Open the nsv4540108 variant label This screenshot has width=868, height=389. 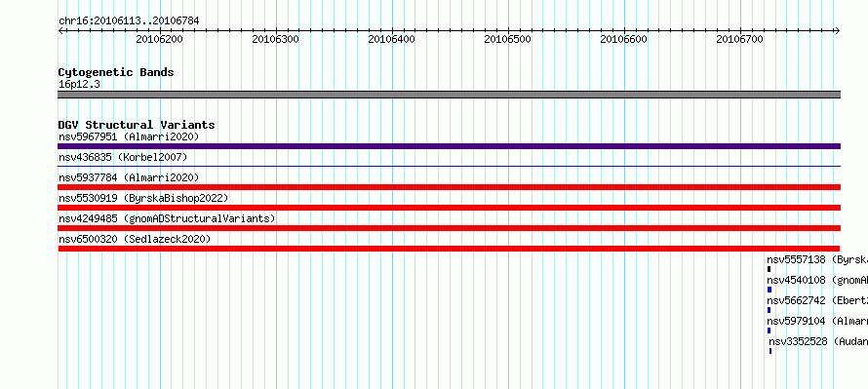tap(817, 280)
